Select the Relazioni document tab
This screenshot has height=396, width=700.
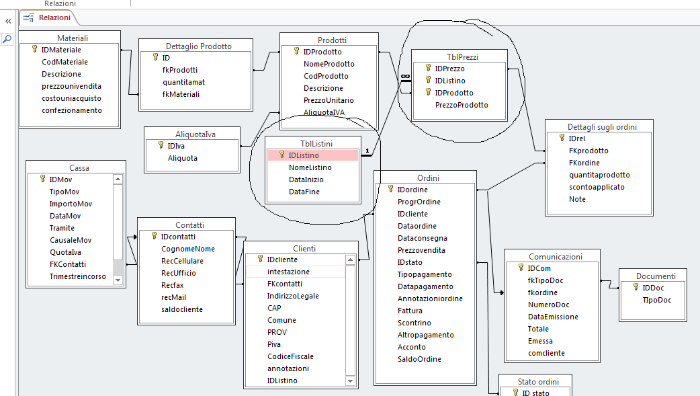point(49,17)
